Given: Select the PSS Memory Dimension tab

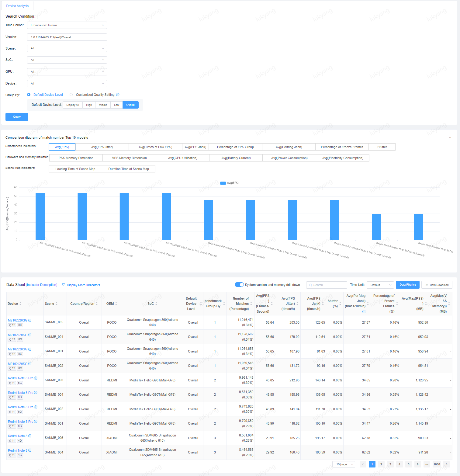Looking at the screenshot, I should [x=76, y=158].
